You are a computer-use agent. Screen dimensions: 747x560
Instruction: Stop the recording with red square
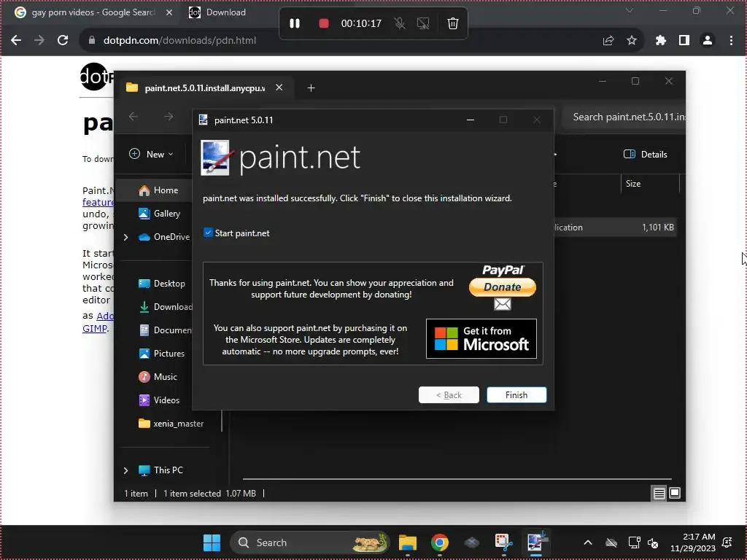tap(324, 23)
